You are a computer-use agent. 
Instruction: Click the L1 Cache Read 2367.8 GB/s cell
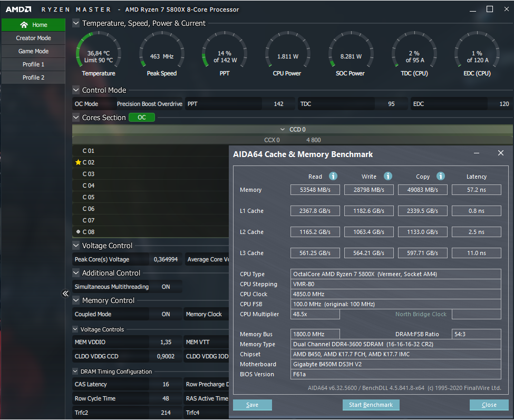(x=315, y=211)
